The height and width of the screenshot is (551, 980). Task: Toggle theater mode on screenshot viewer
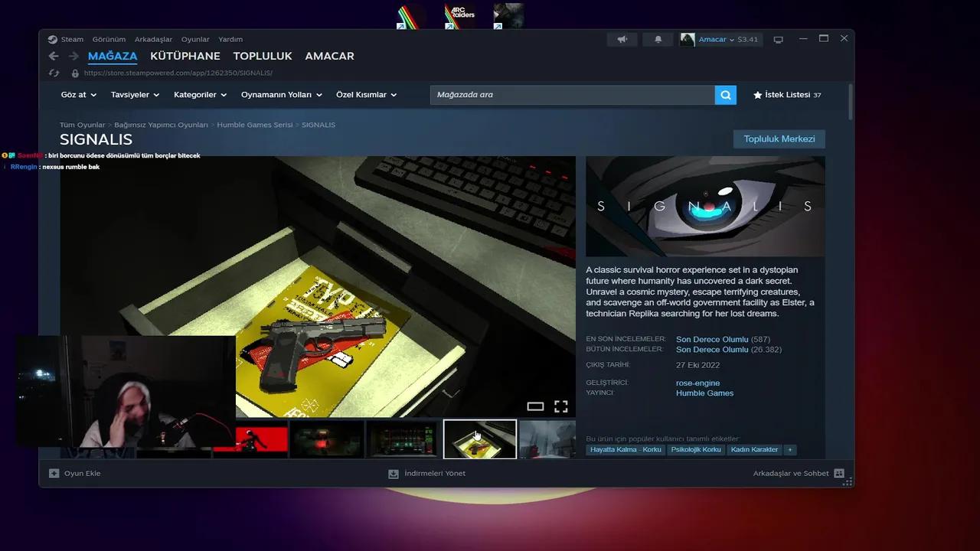535,406
